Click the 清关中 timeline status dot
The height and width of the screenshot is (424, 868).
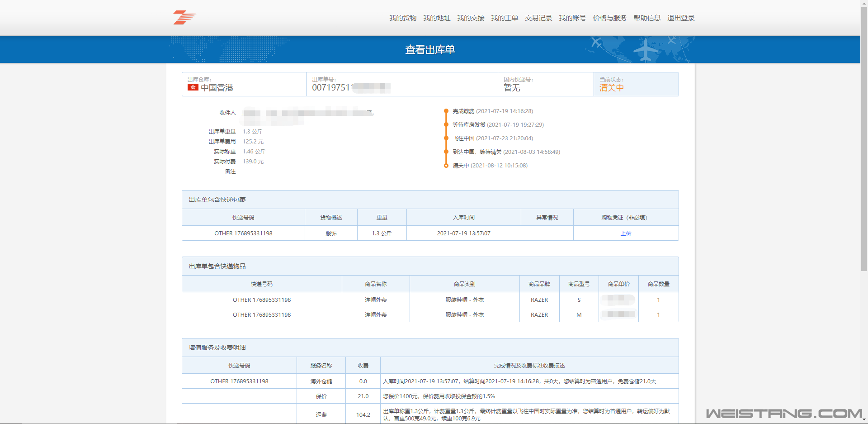click(446, 166)
